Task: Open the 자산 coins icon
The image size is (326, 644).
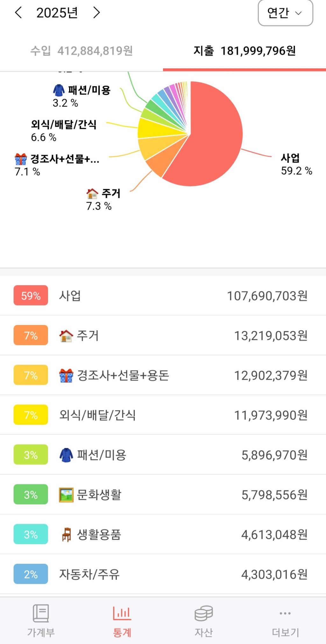Action: tap(204, 613)
